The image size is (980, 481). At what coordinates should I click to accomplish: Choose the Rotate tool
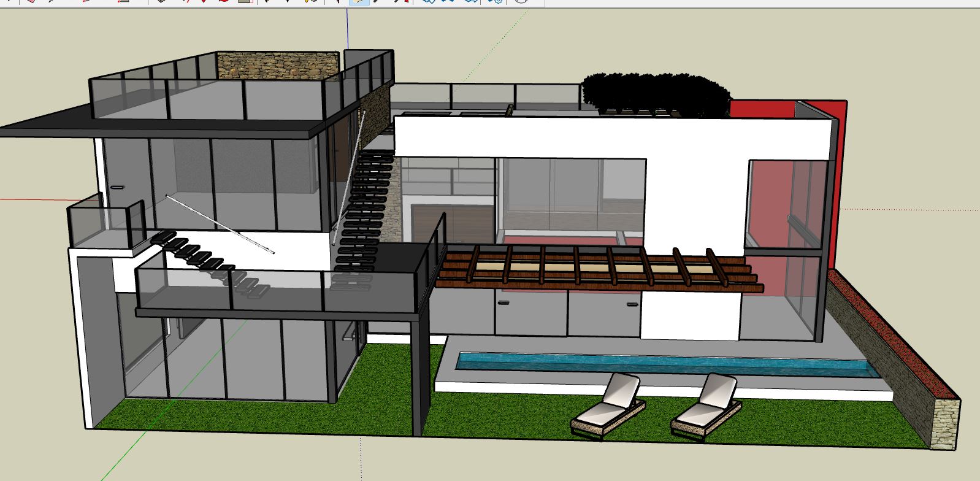tap(225, 1)
